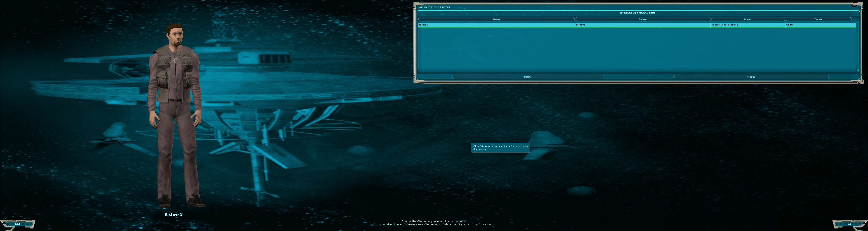Click the Bloodfin galaxy cell
Screen dimensions: 868x231
pos(643,25)
